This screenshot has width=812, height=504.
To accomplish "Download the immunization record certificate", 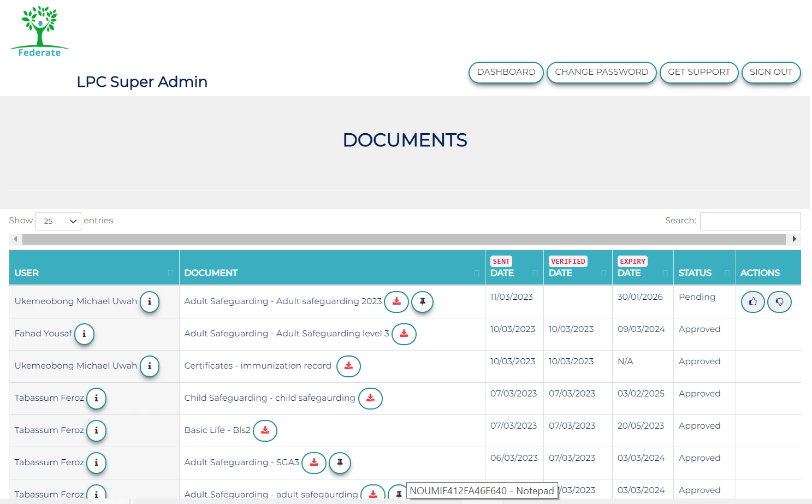I will pos(348,366).
